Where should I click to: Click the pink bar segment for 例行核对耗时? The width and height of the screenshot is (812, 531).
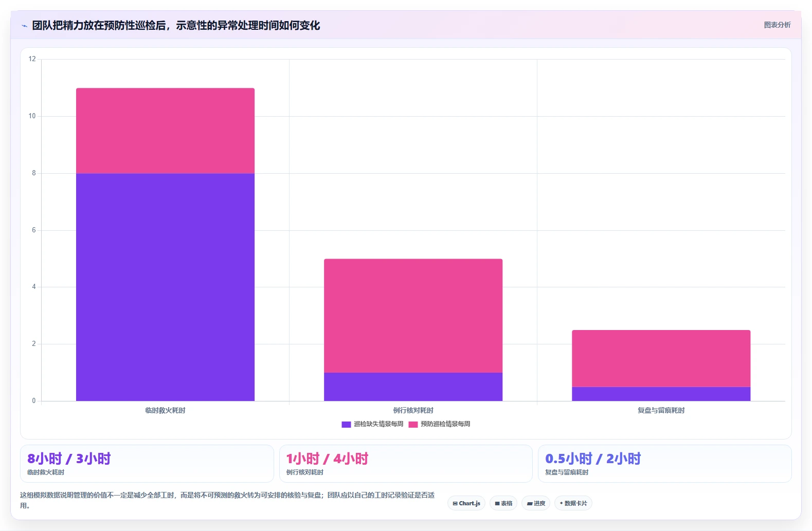pos(413,316)
